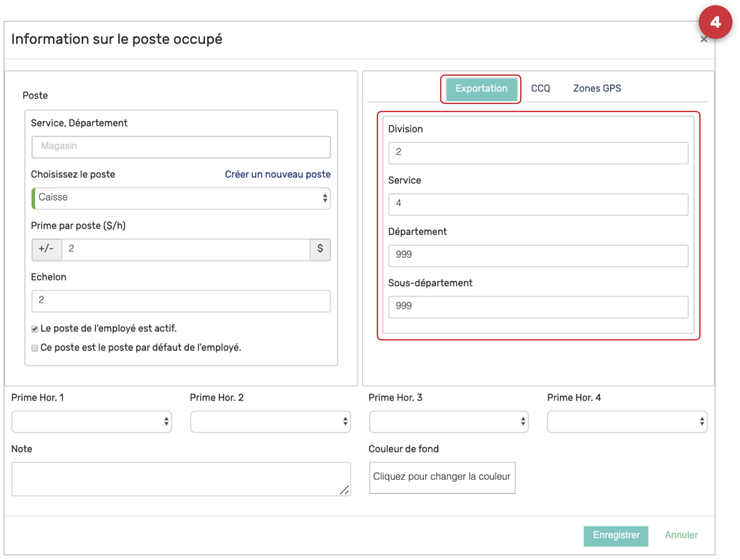The image size is (740, 560).
Task: Click the Enregistrer button
Action: (x=615, y=535)
